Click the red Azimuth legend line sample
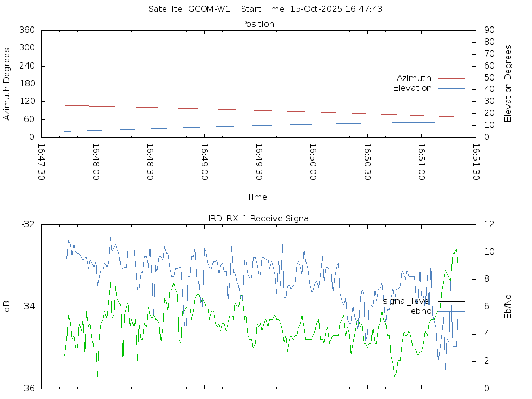Screen dimensions: 532x399 [451, 78]
